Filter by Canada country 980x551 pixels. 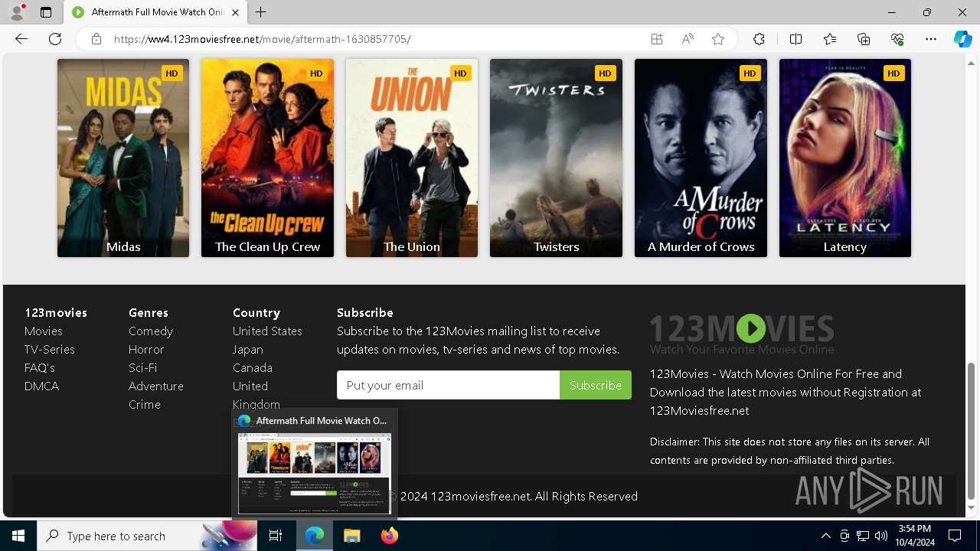(x=253, y=367)
